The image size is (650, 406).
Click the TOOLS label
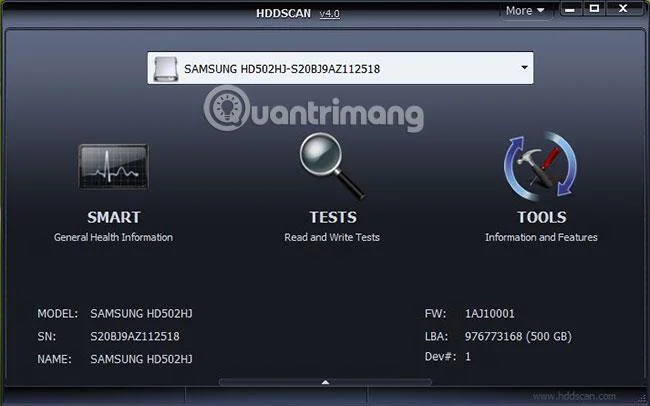pos(541,217)
